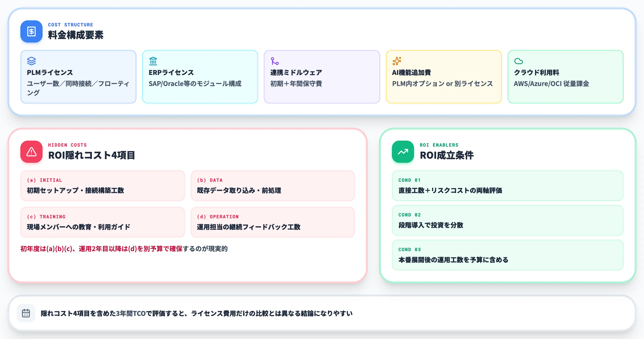Click the ユーザー数／同時接続／フローティング description
This screenshot has height=339, width=644.
(78, 88)
